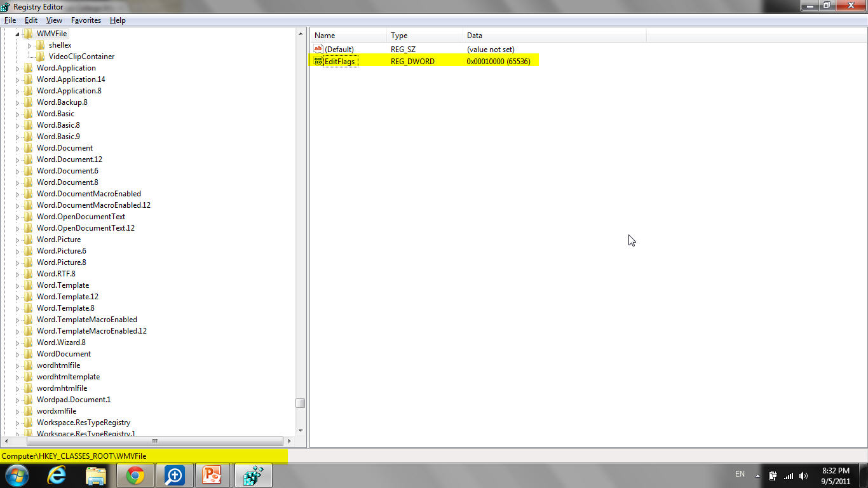Click the Data column header
The image size is (868, 488).
point(554,36)
